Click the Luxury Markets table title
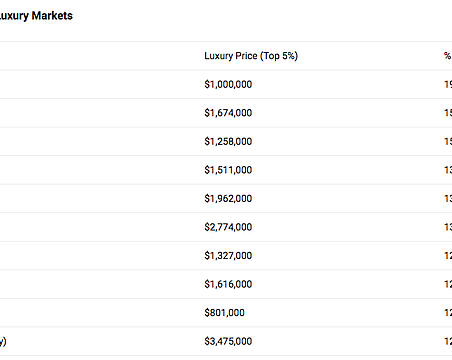452x360 pixels. click(x=36, y=16)
